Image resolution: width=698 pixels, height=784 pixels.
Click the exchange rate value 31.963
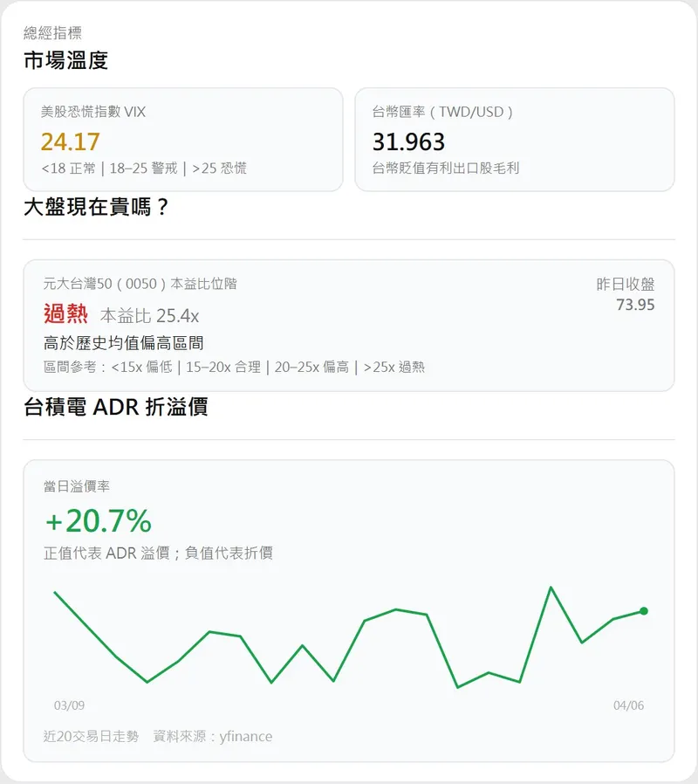408,141
